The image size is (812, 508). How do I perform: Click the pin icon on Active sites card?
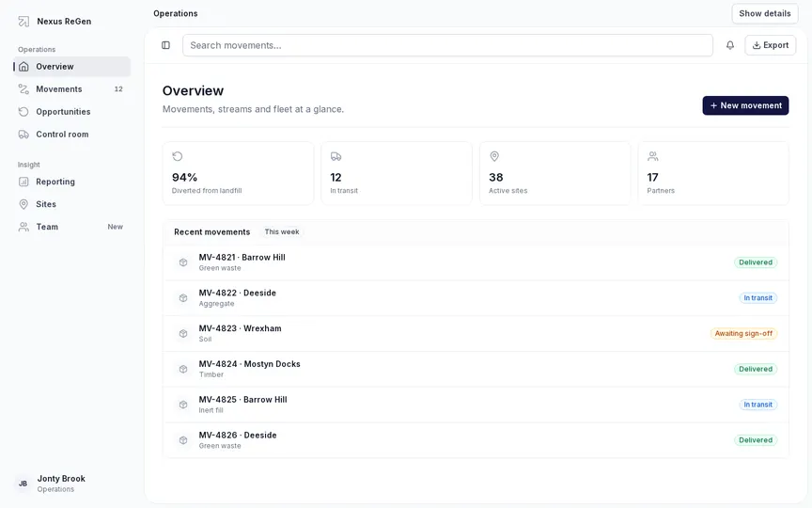tap(494, 156)
